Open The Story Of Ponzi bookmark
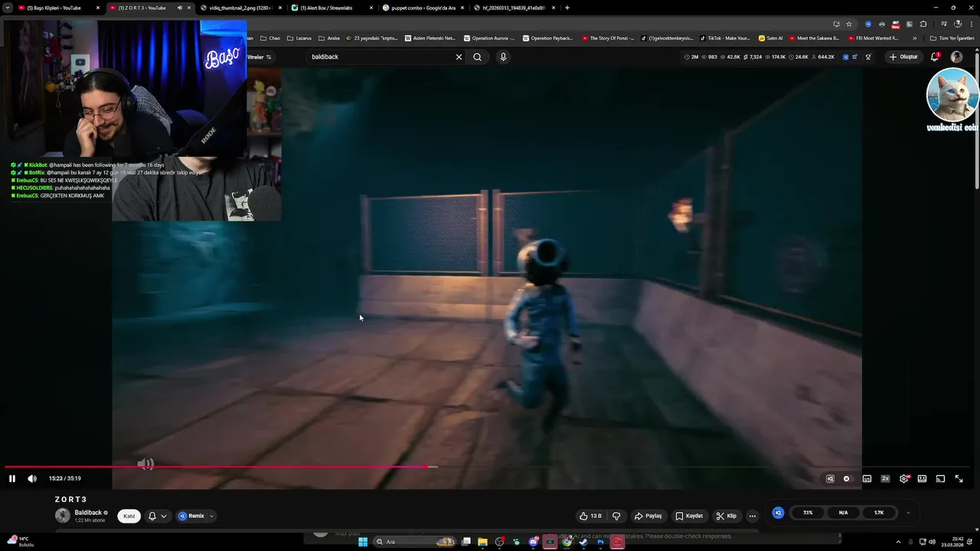 [x=608, y=37]
